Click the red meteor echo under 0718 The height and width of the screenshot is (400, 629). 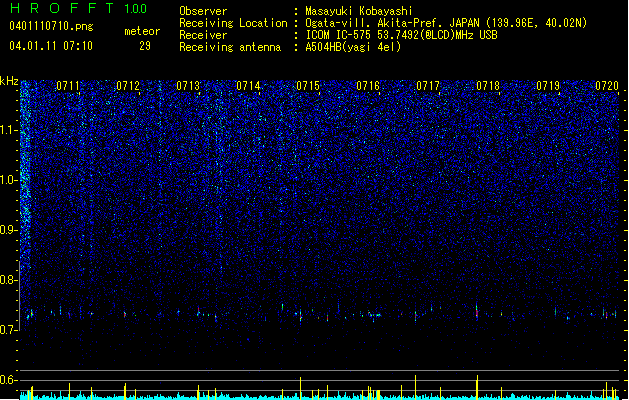point(477,313)
